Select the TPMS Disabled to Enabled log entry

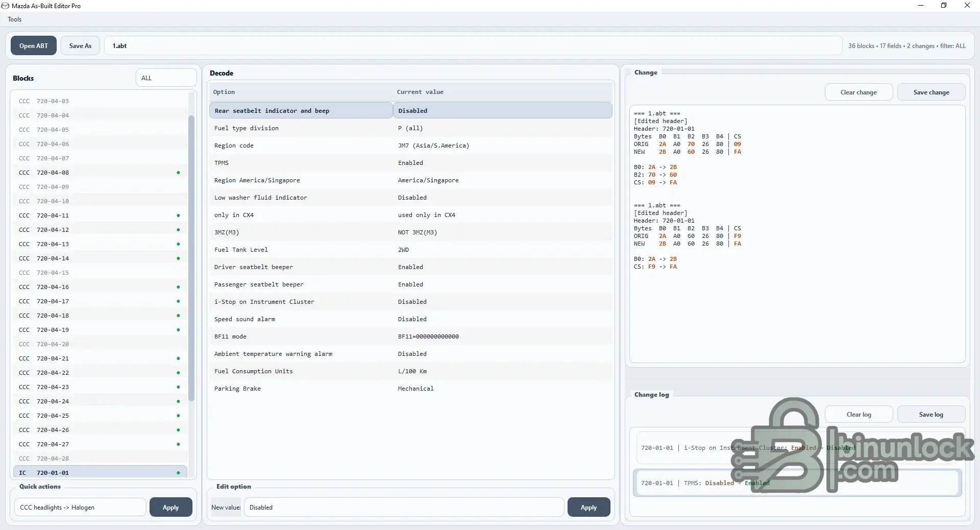coord(797,483)
